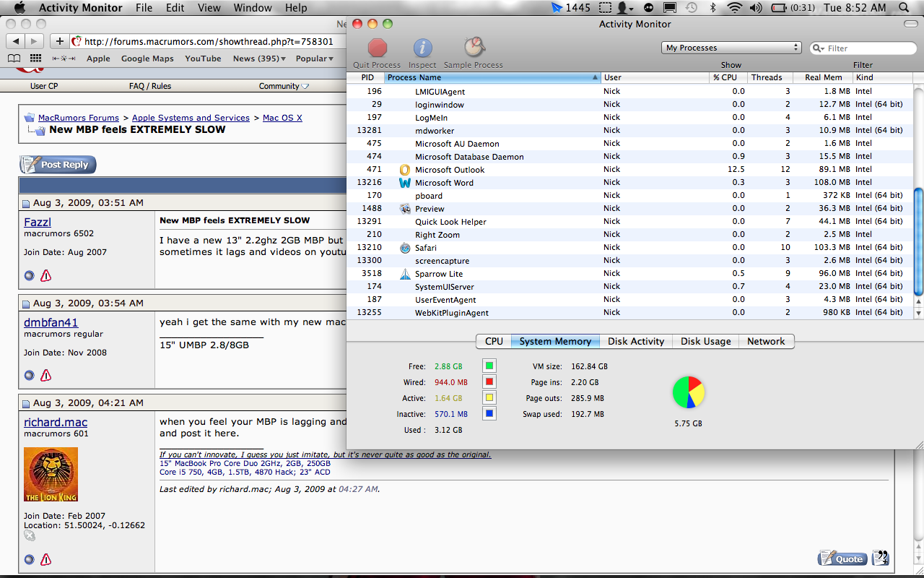Select the Microsoft Word icon in process list
The width and height of the screenshot is (924, 578).
click(405, 183)
